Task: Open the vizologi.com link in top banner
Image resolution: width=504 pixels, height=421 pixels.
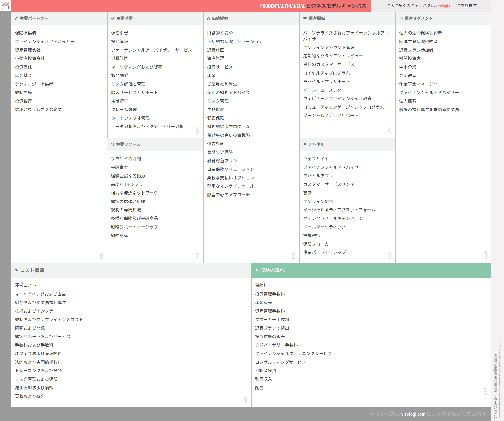Action: coord(446,6)
